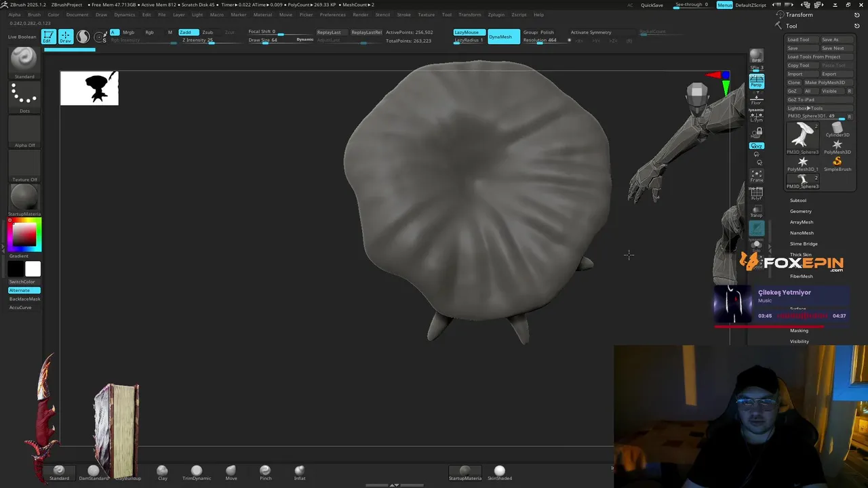
Task: Expand the Subtool subpalette
Action: pyautogui.click(x=798, y=200)
